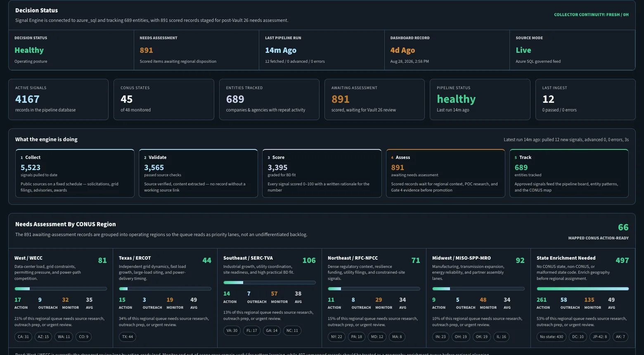Select the CA: 31 state chip
The image size is (644, 355).
point(24,337)
